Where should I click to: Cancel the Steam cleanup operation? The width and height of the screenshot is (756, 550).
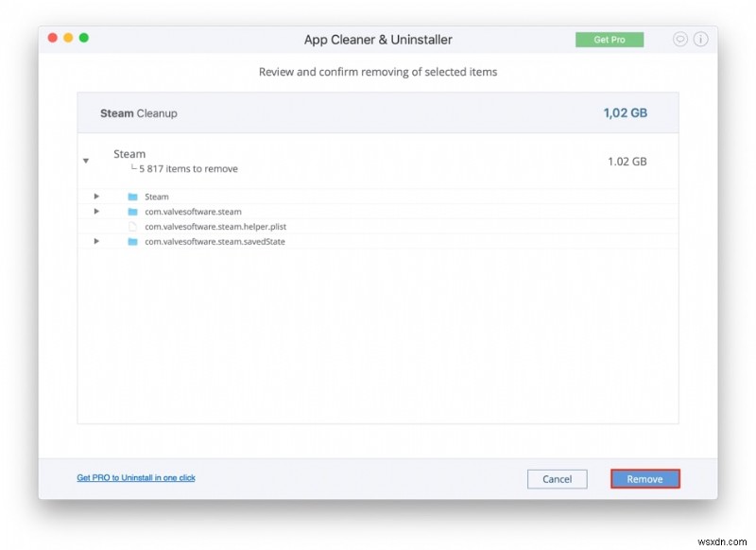click(558, 479)
